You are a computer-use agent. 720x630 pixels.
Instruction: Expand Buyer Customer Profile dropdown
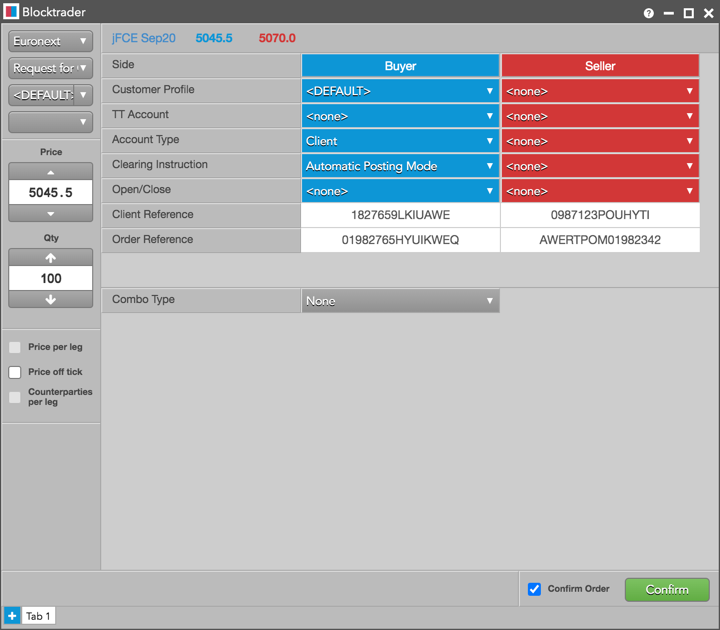point(400,91)
